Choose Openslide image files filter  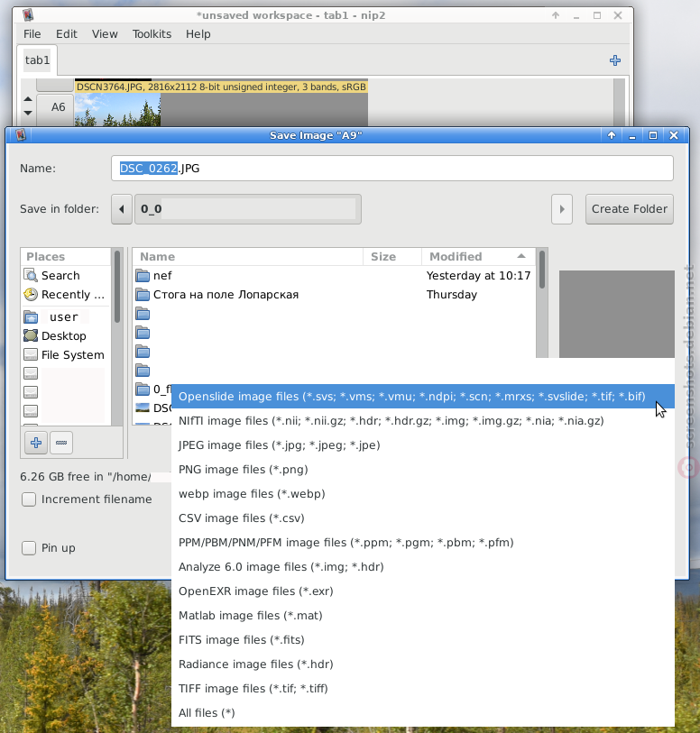pyautogui.click(x=423, y=397)
